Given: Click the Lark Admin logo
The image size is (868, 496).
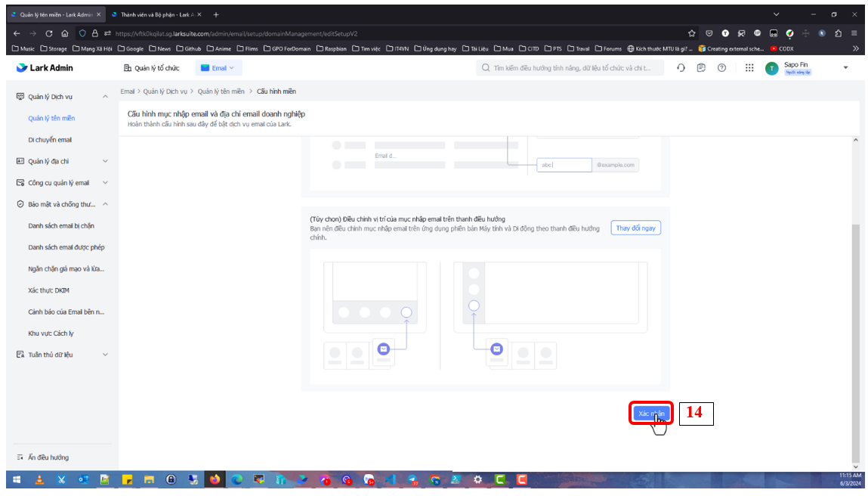Looking at the screenshot, I should coord(45,67).
